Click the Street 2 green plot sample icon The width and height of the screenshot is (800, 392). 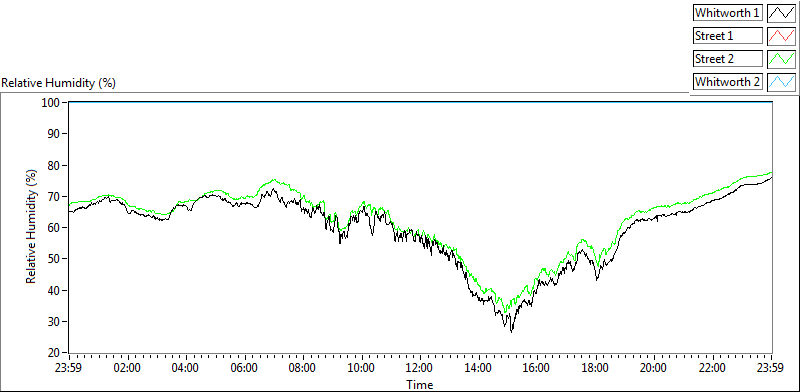782,59
